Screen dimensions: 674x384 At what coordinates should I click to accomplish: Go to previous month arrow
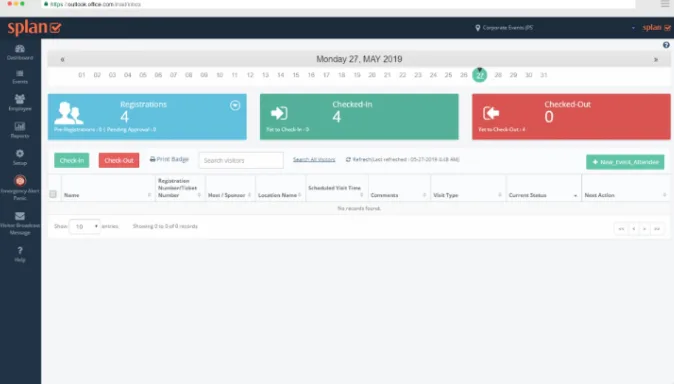pos(62,60)
